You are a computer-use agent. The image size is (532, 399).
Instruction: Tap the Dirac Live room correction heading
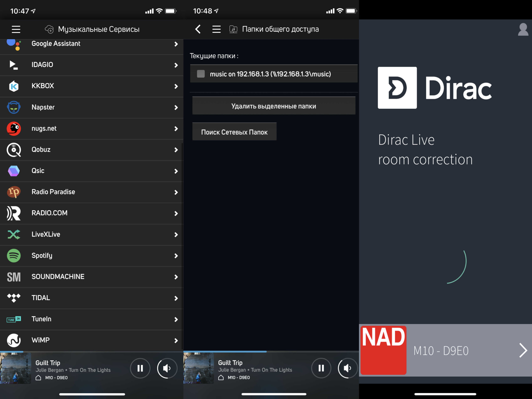[x=425, y=150]
